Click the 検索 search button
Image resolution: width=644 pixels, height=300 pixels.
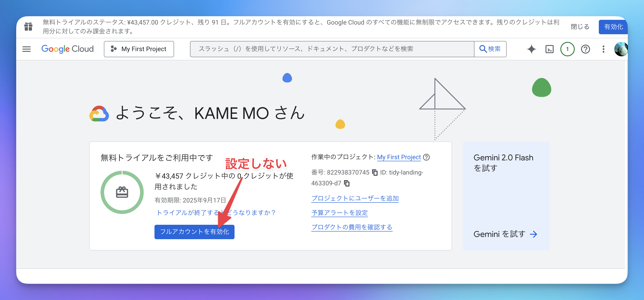coord(490,49)
